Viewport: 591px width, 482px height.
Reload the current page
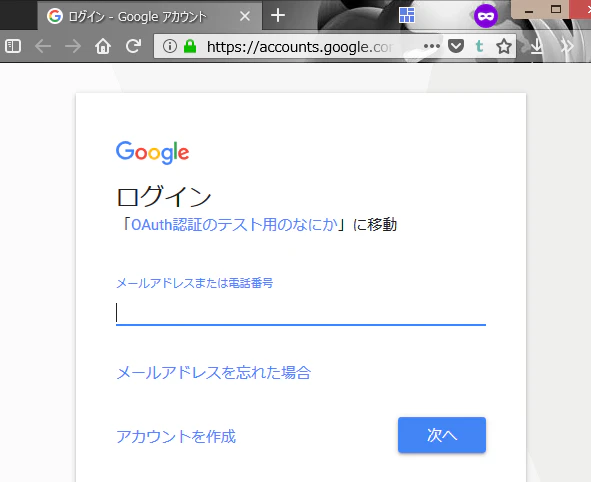point(133,46)
